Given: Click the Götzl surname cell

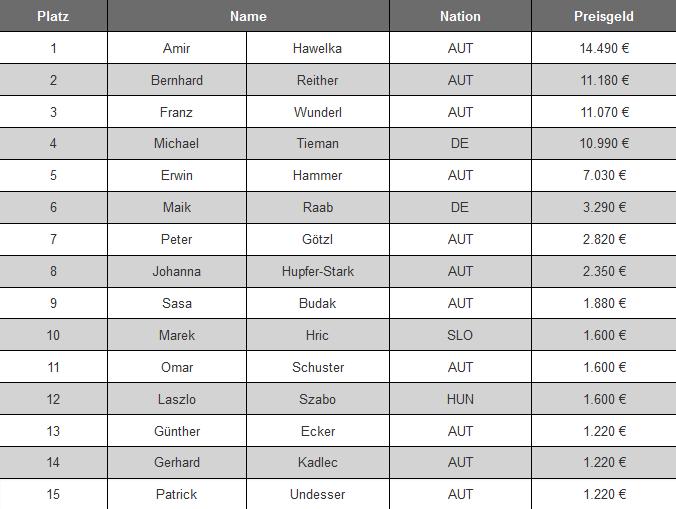Looking at the screenshot, I should pyautogui.click(x=318, y=239).
